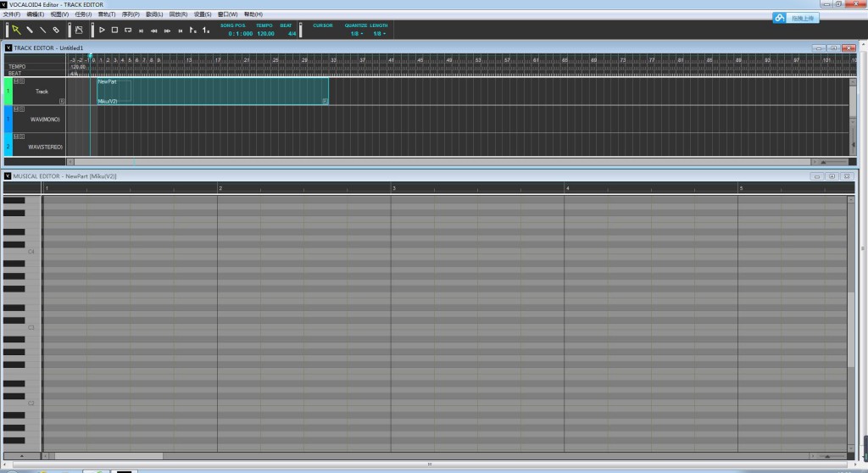The width and height of the screenshot is (868, 473).
Task: Select the NewPart Miku(V2) part block
Action: pyautogui.click(x=213, y=91)
